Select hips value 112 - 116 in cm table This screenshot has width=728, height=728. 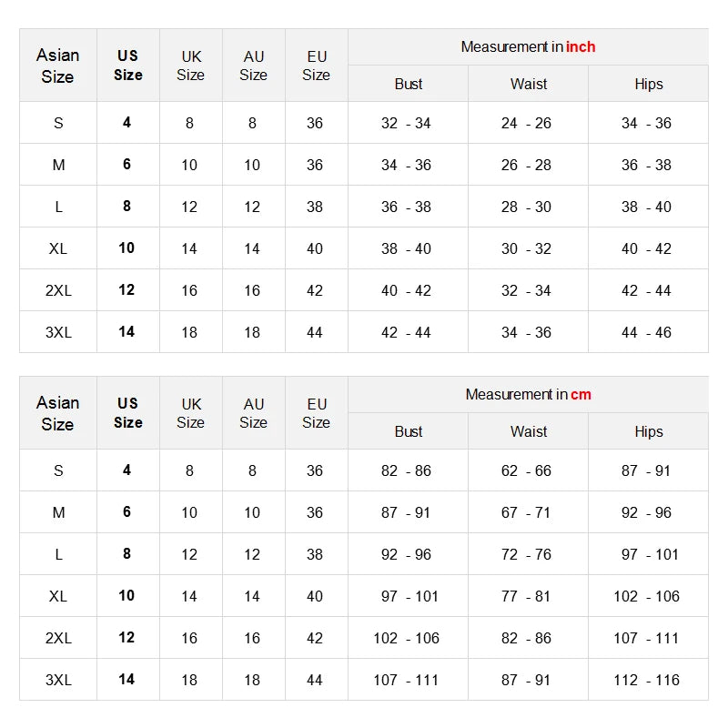[x=646, y=680]
